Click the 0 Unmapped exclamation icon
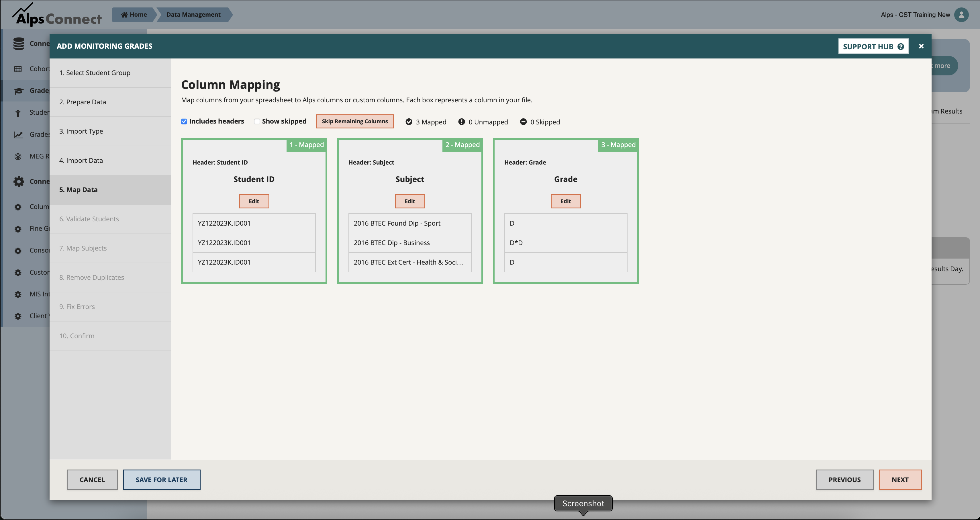The image size is (980, 520). pyautogui.click(x=461, y=122)
